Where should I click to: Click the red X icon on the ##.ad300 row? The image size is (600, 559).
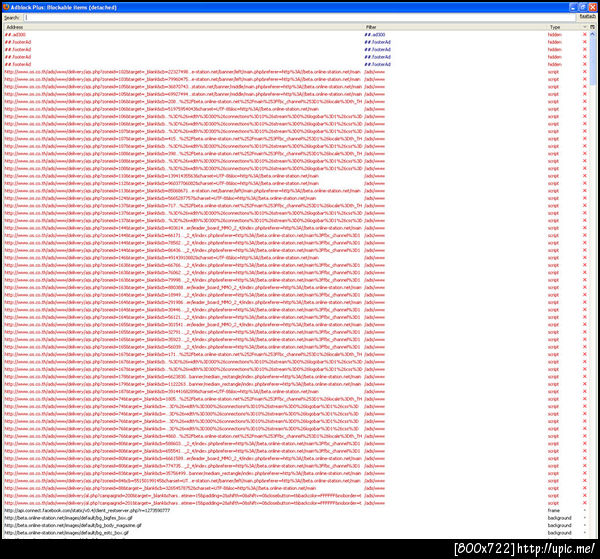pos(584,35)
